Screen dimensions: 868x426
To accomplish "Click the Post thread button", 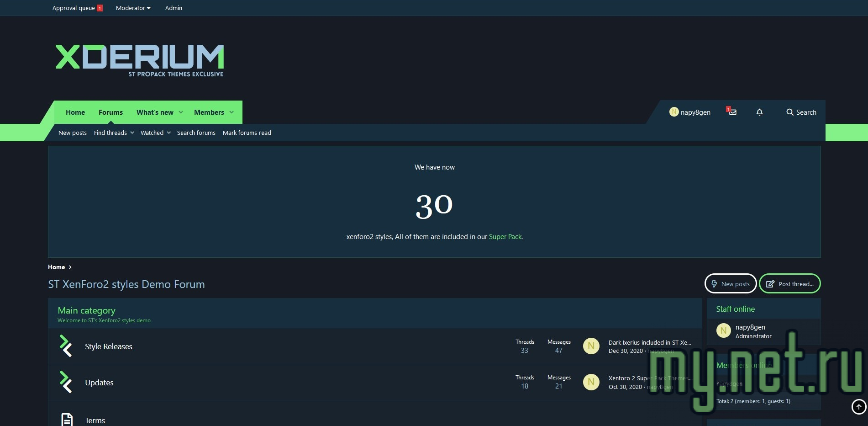I will 789,284.
